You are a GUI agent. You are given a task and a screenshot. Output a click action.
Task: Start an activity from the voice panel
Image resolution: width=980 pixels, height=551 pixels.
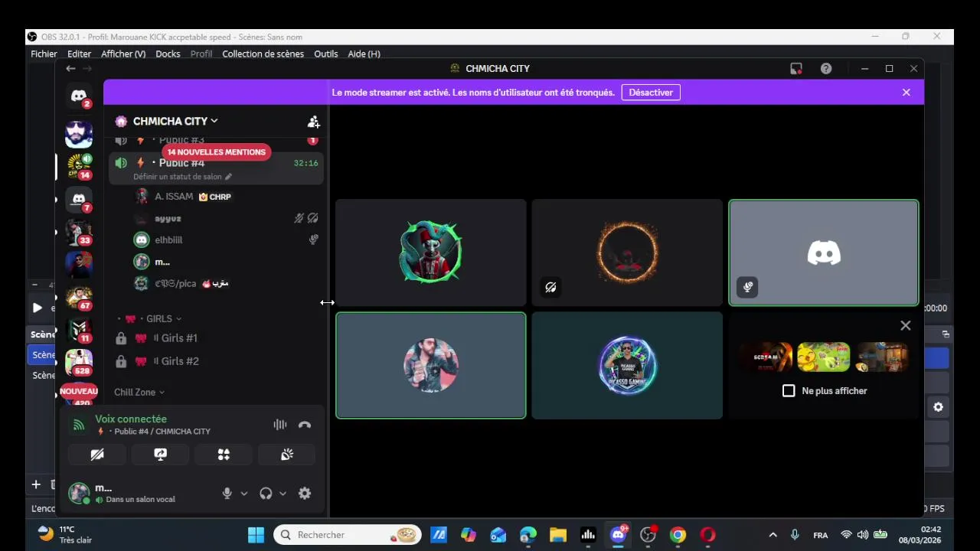[x=224, y=455]
